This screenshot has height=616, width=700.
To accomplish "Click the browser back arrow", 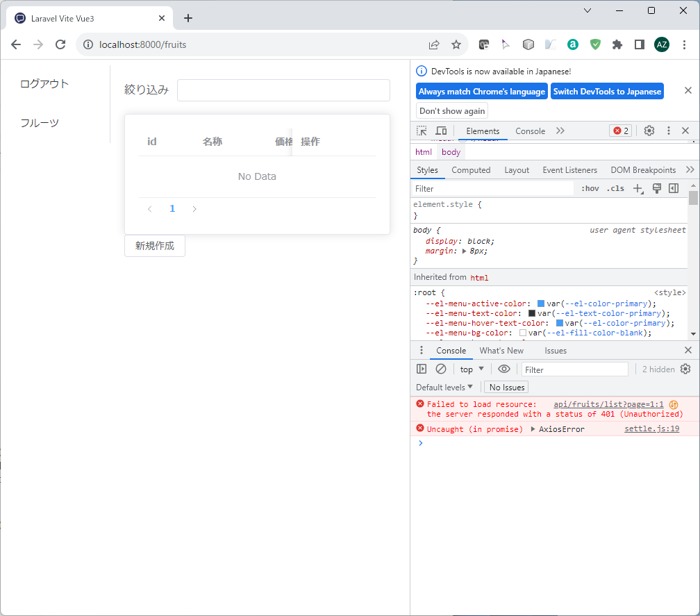I will coord(16,44).
